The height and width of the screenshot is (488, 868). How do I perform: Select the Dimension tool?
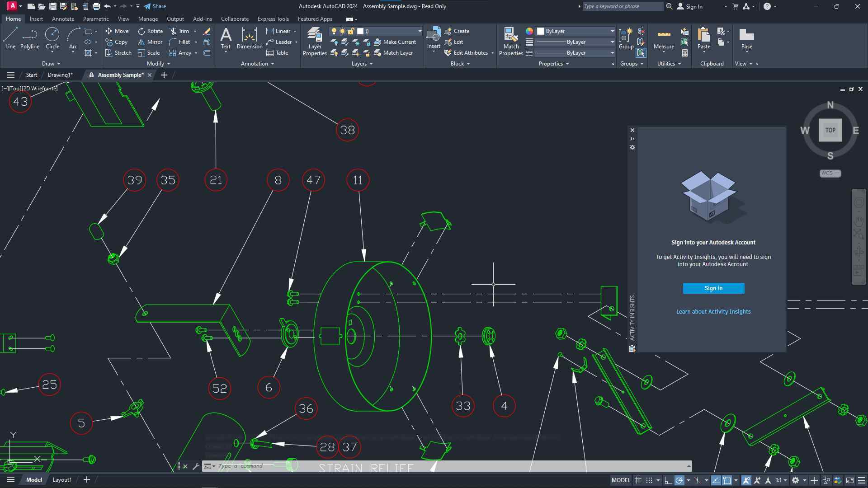[250, 38]
